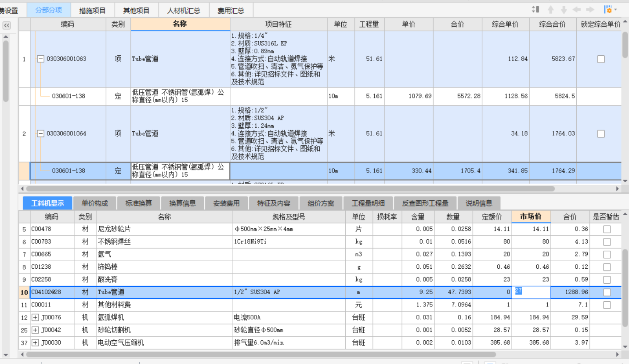
Task: Collapse item 030306001063 tree node
Action: [40, 59]
